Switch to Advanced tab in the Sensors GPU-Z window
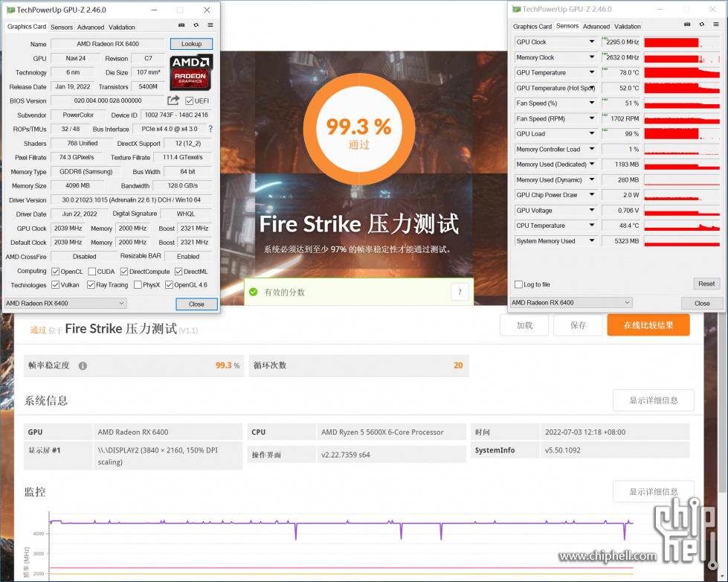Screen dimensions: 728x582 tap(596, 27)
